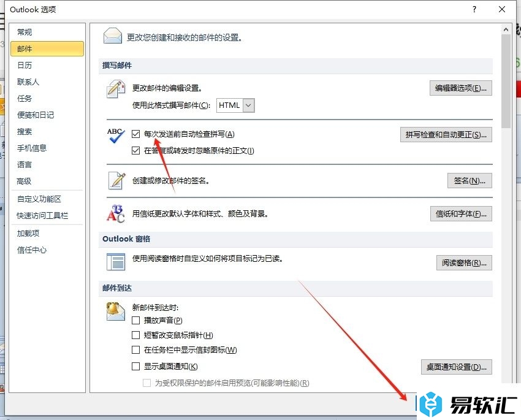Click the bell envelope new mail icon
This screenshot has width=521, height=420.
click(x=116, y=311)
